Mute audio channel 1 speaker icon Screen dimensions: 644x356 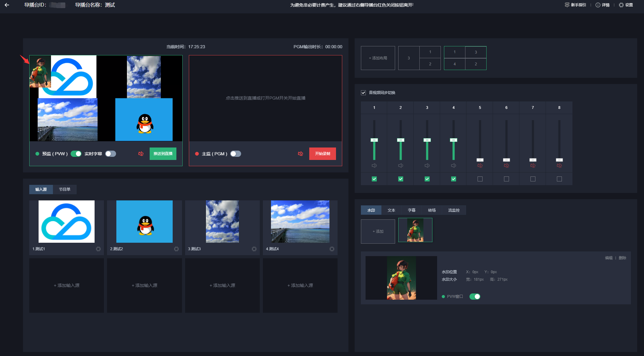[x=374, y=166]
